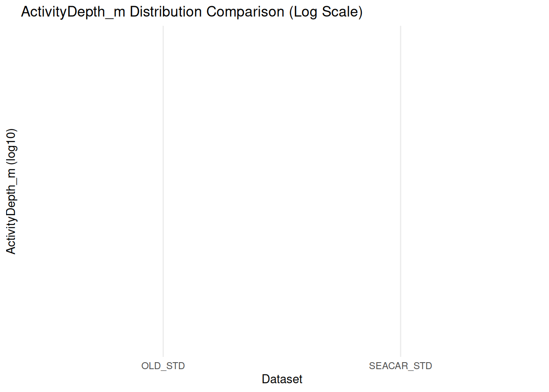Click the SEACAR_STD axis tick label

[400, 366]
